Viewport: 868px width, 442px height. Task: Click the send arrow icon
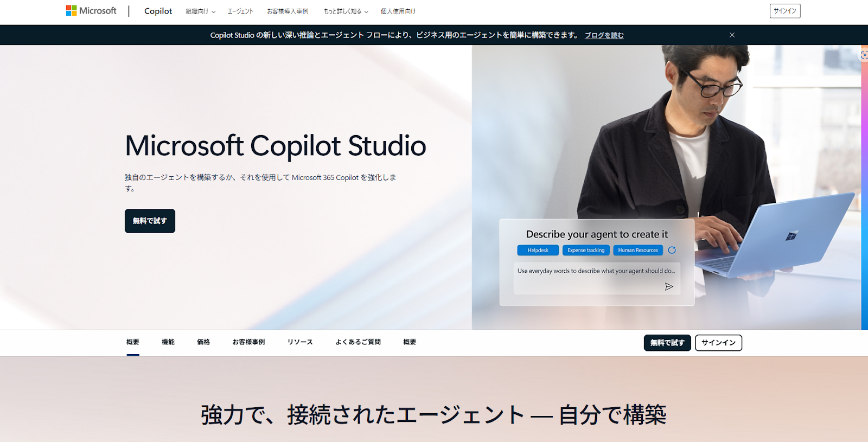[x=669, y=286]
